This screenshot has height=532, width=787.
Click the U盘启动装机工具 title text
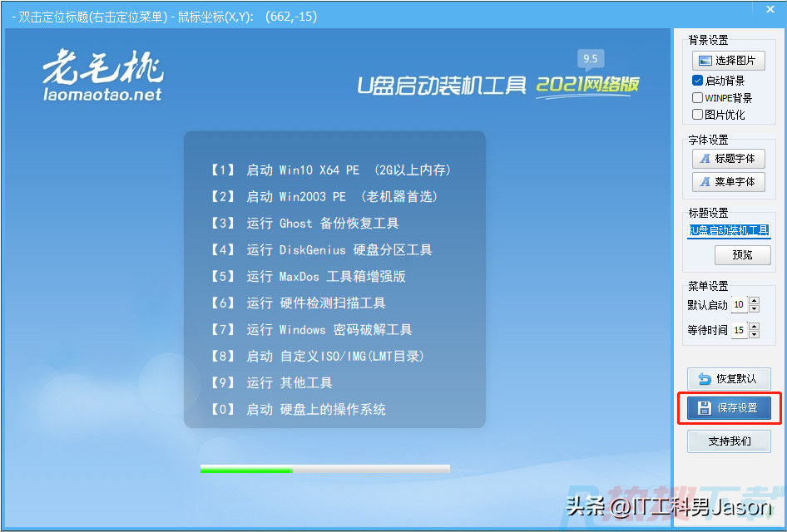442,86
